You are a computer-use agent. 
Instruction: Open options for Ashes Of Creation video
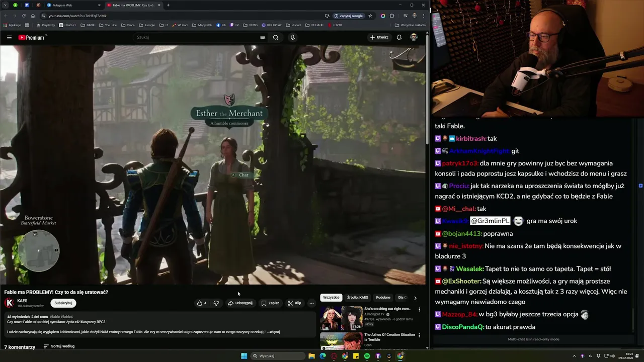coord(419,335)
